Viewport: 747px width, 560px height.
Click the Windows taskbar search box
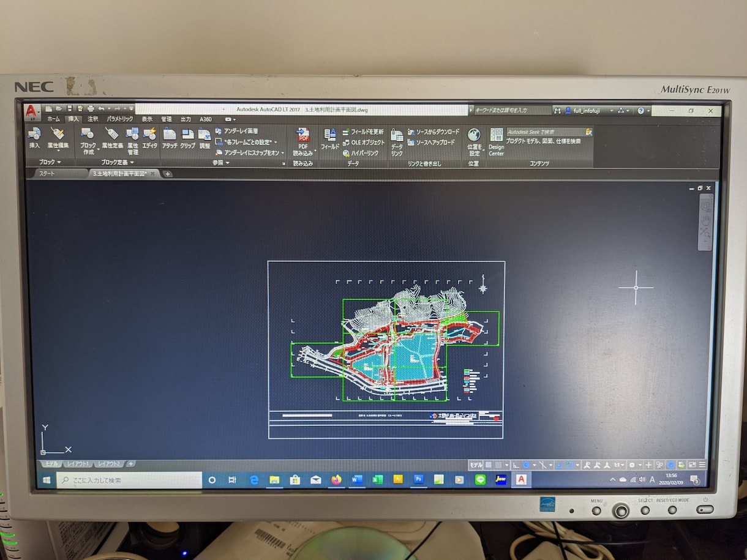pos(129,480)
